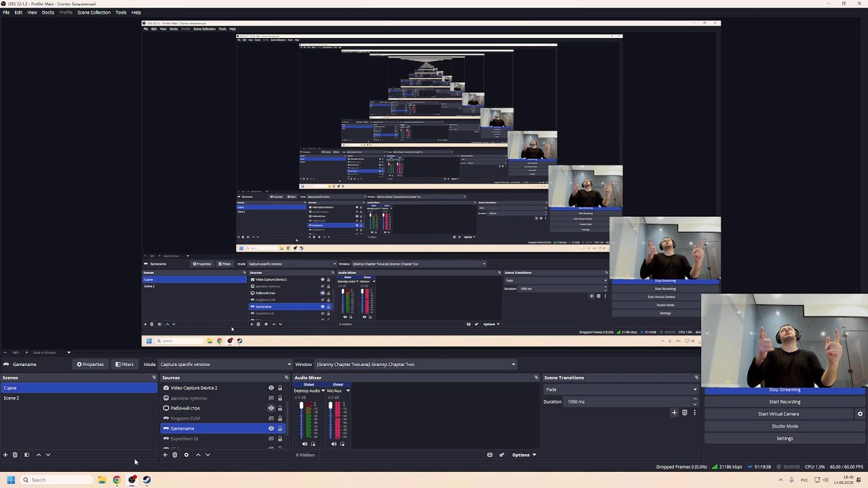Add a new scene with the plus icon
This screenshot has width=868, height=488.
[x=5, y=455]
